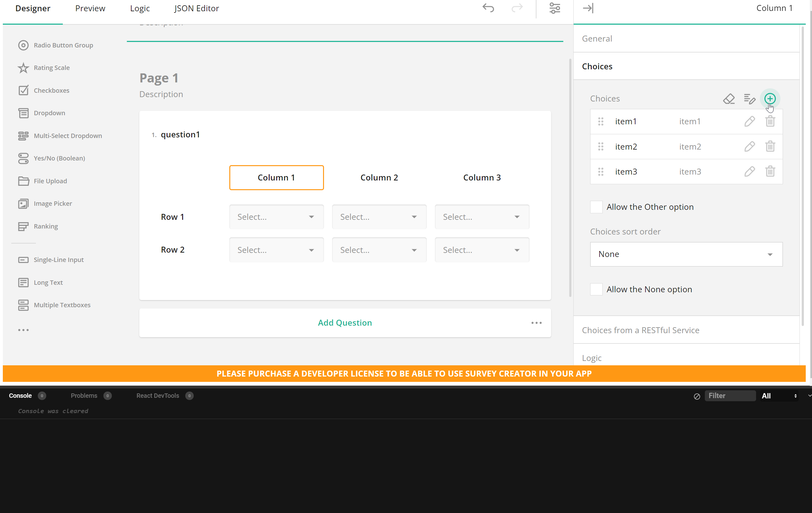Clear console with the circle-slash icon
The image size is (812, 513).
[x=697, y=396]
